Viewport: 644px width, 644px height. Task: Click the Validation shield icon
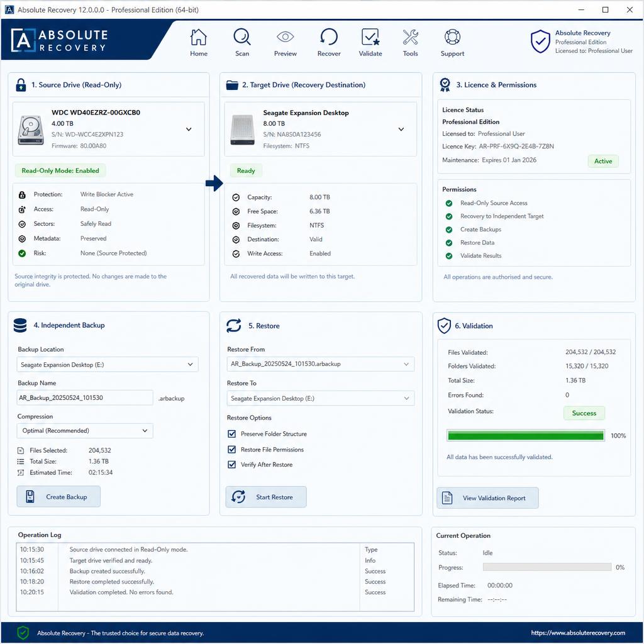click(x=444, y=326)
